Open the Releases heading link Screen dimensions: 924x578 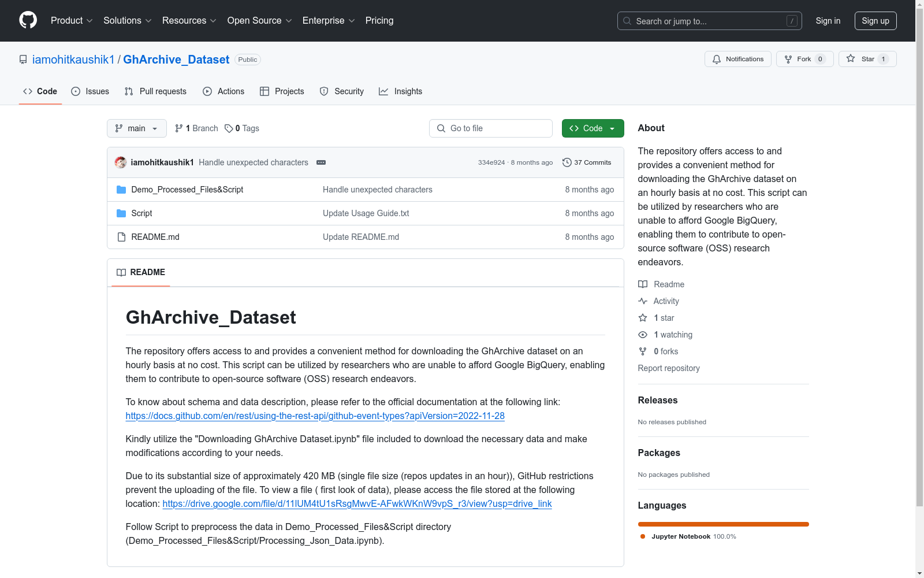click(x=658, y=400)
